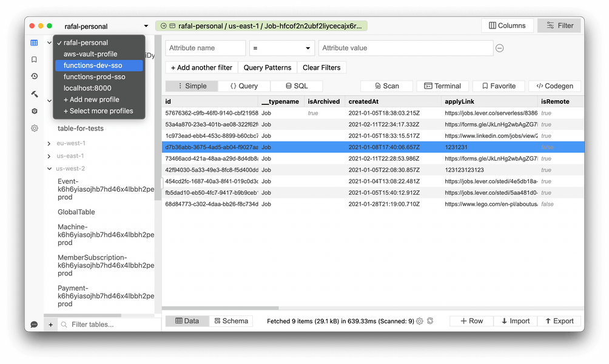Mark this table as Favorite
Screen dimensions: 609x364
(x=498, y=86)
